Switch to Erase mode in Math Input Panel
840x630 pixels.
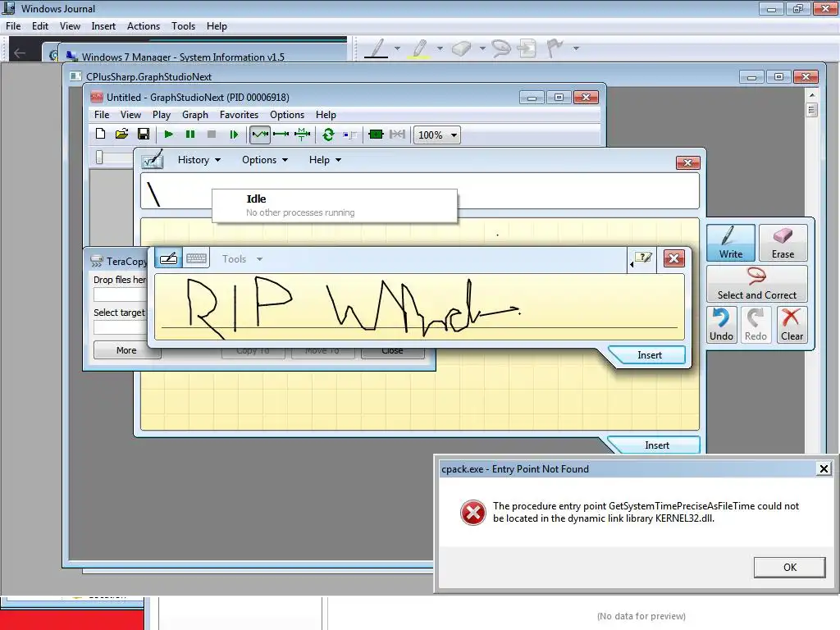point(783,243)
